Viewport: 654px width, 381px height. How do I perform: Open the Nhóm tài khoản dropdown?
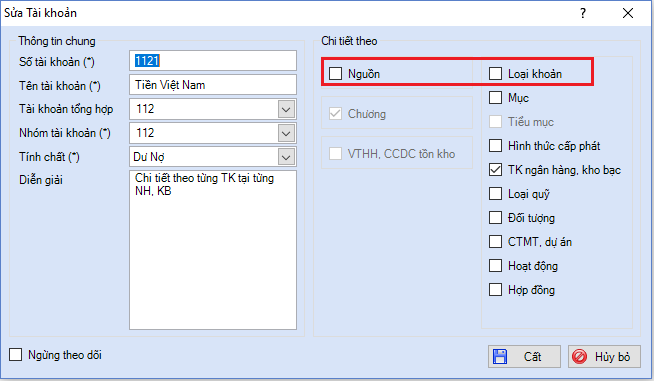click(286, 133)
